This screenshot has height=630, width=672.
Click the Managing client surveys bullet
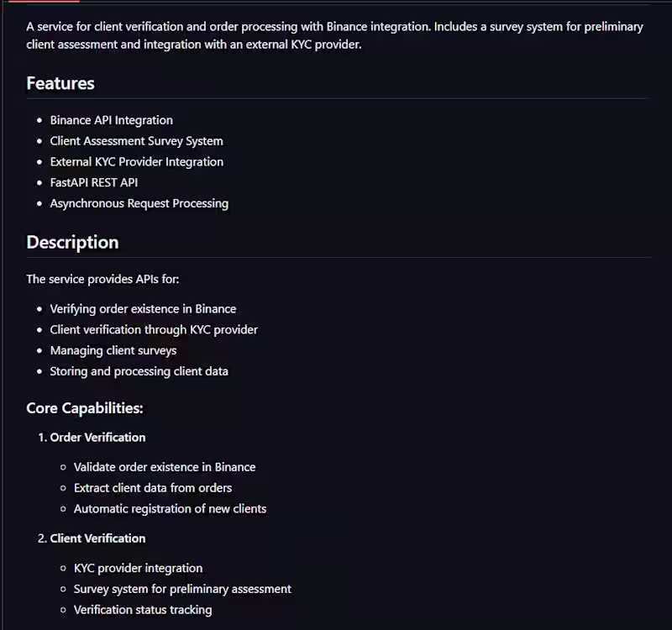click(x=113, y=350)
